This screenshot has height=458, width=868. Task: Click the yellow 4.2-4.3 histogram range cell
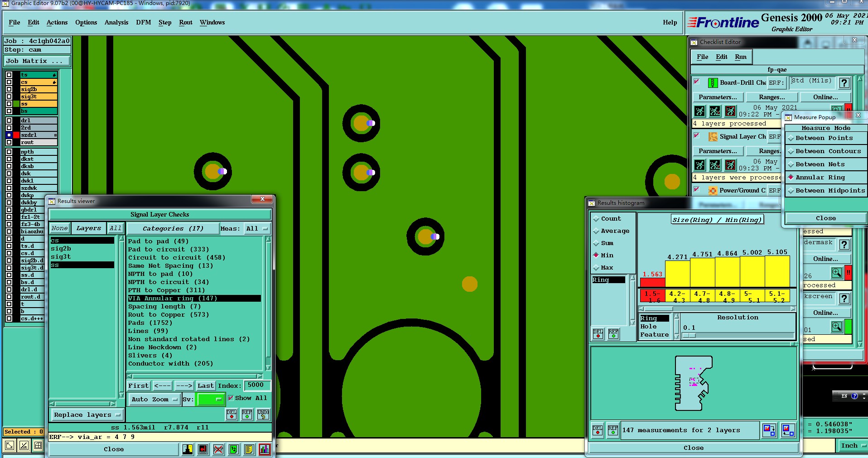678,296
